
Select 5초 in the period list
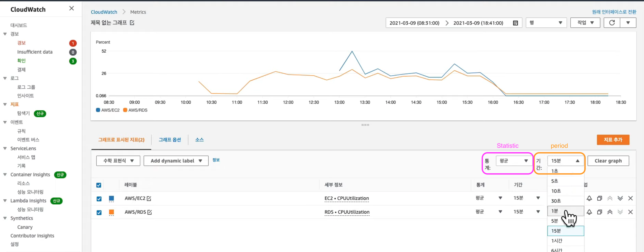tap(565, 181)
